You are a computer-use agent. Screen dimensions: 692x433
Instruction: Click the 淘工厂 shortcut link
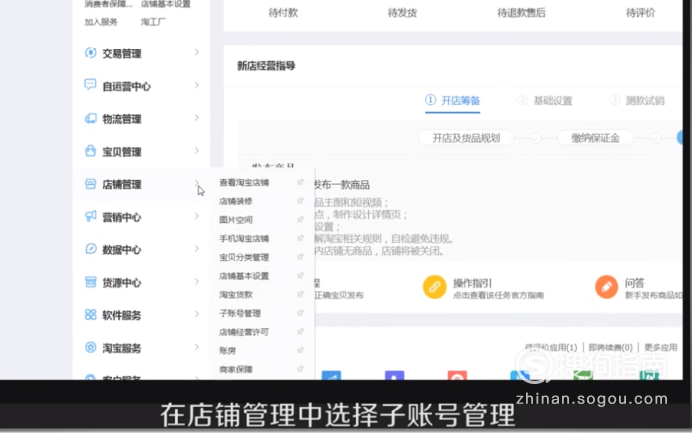(153, 22)
